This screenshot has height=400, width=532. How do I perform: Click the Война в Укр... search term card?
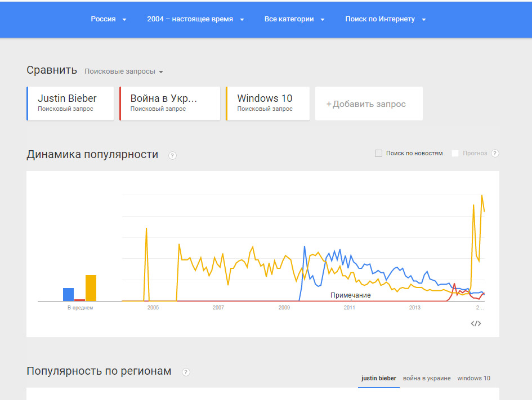point(169,104)
